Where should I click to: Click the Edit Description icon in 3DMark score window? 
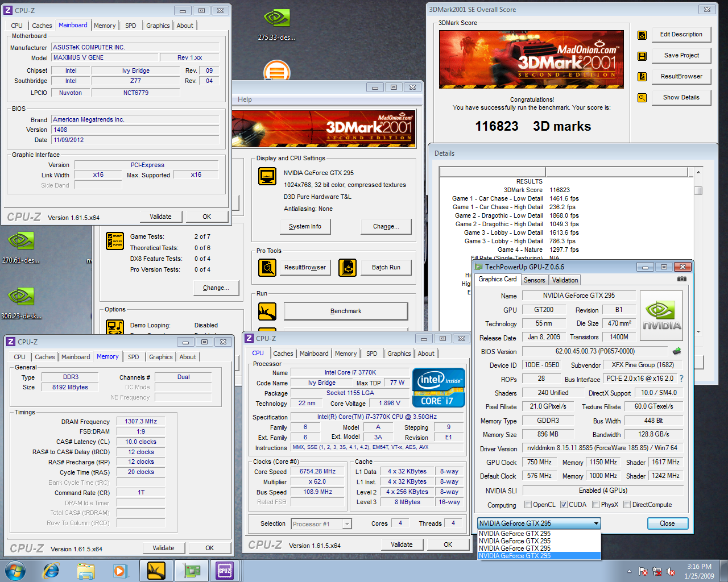[642, 35]
